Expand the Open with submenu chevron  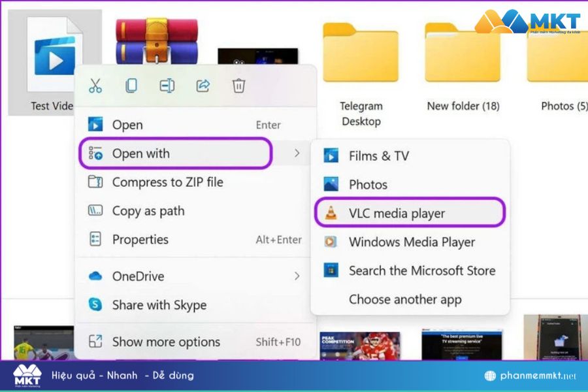(298, 153)
